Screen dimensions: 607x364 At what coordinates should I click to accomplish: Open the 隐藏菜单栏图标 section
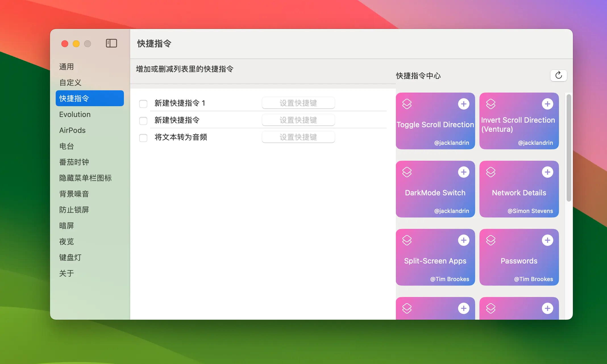(x=85, y=178)
